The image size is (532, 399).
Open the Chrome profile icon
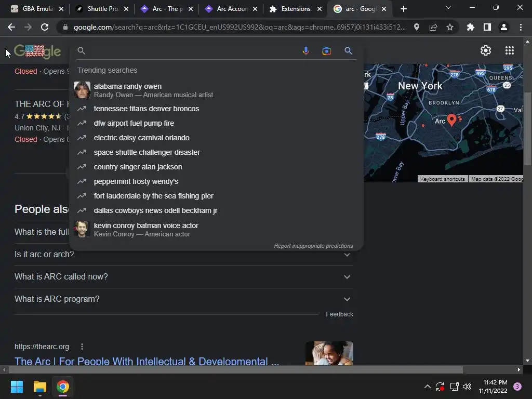(x=504, y=27)
